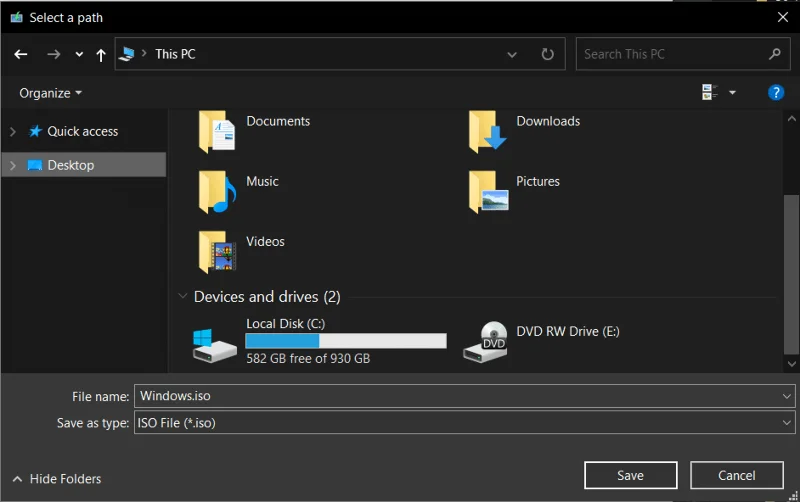Click the search magnifier icon
800x502 pixels.
click(774, 54)
